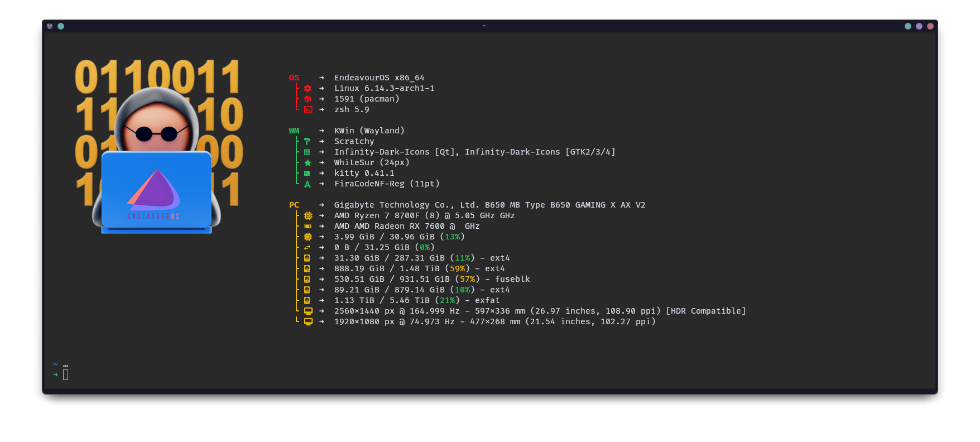The height and width of the screenshot is (442, 980).
Task: Click the disk icon beside 31.30 GiB / 287.31 GiB
Action: [307, 258]
